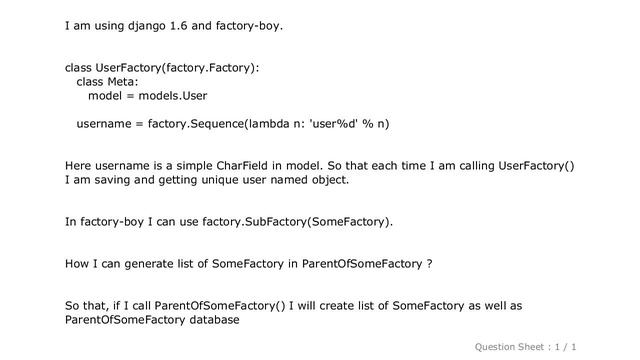
Task: Click the 'Question Sheet : 1 / 1' page label
Action: click(525, 347)
